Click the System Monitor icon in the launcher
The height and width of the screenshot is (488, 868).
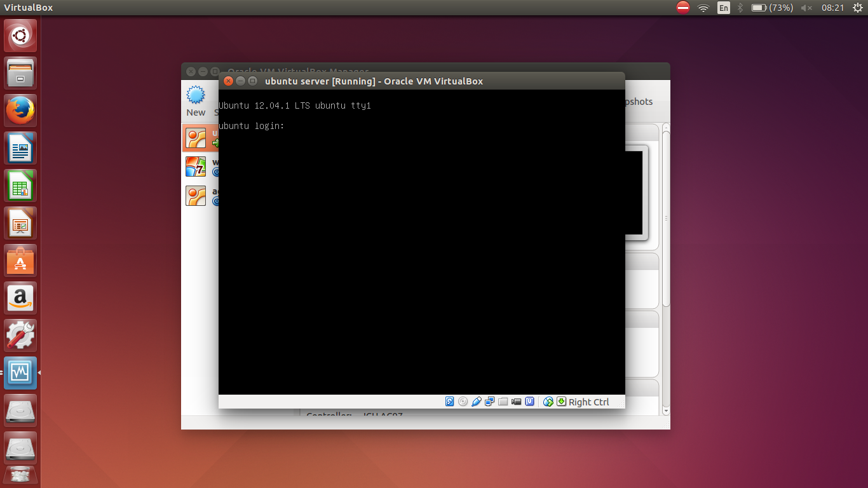[x=20, y=373]
